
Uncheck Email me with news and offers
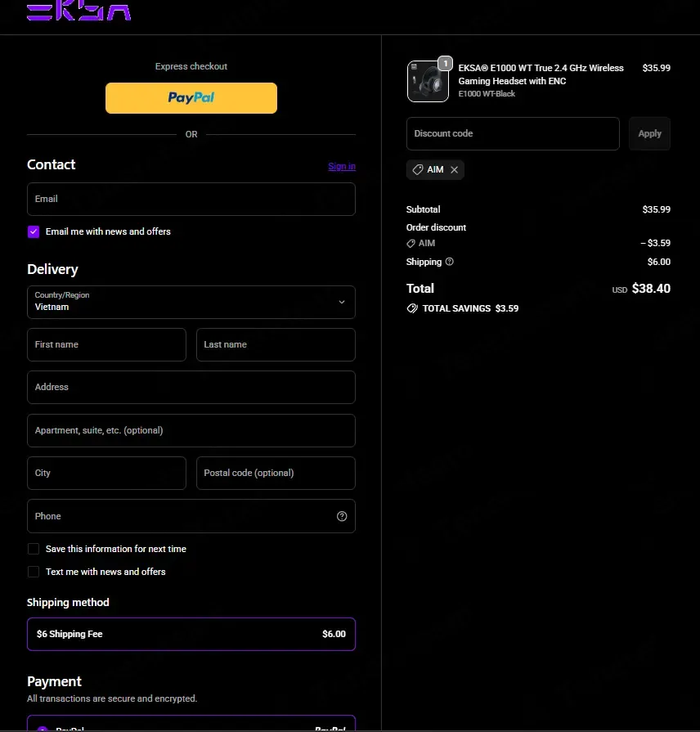tap(34, 232)
